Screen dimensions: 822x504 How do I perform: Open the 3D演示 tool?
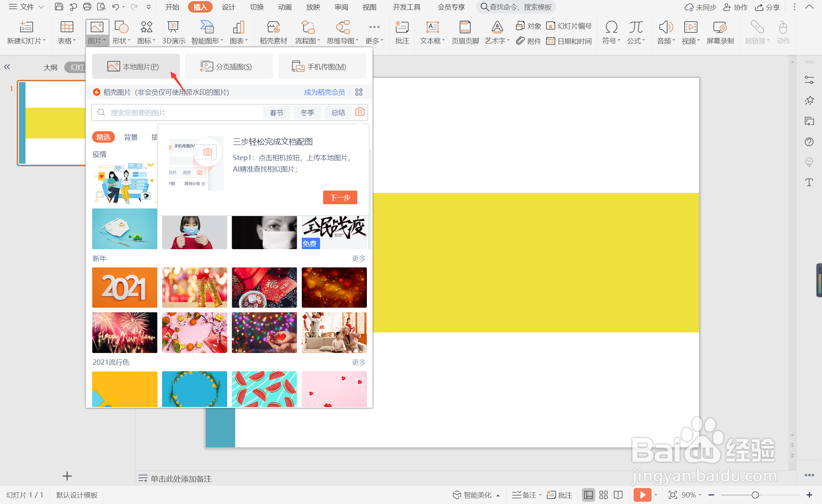pos(174,32)
